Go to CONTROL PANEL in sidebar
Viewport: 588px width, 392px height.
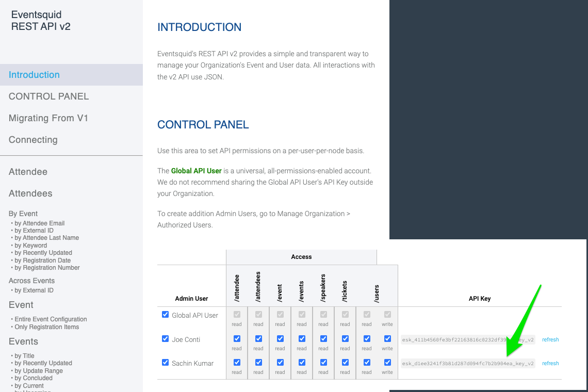(49, 96)
